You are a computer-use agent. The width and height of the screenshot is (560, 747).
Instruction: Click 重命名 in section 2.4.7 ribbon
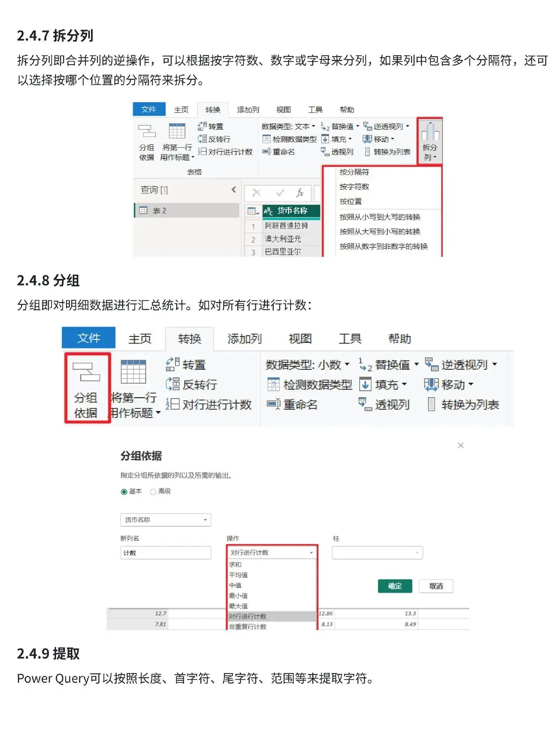pos(278,152)
